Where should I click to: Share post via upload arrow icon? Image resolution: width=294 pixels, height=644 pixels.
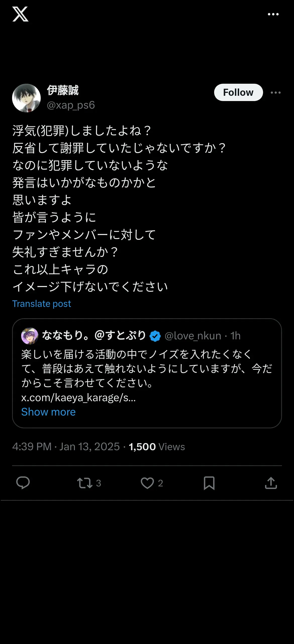271,483
